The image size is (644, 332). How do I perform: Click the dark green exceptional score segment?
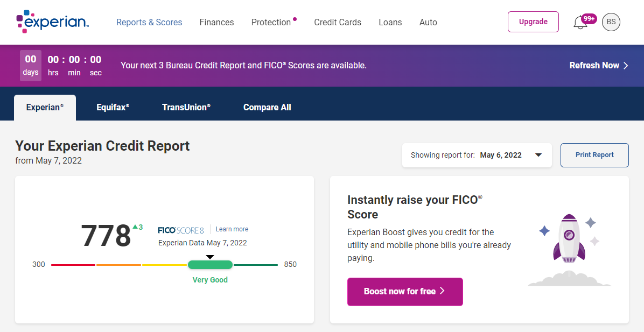[x=255, y=265]
